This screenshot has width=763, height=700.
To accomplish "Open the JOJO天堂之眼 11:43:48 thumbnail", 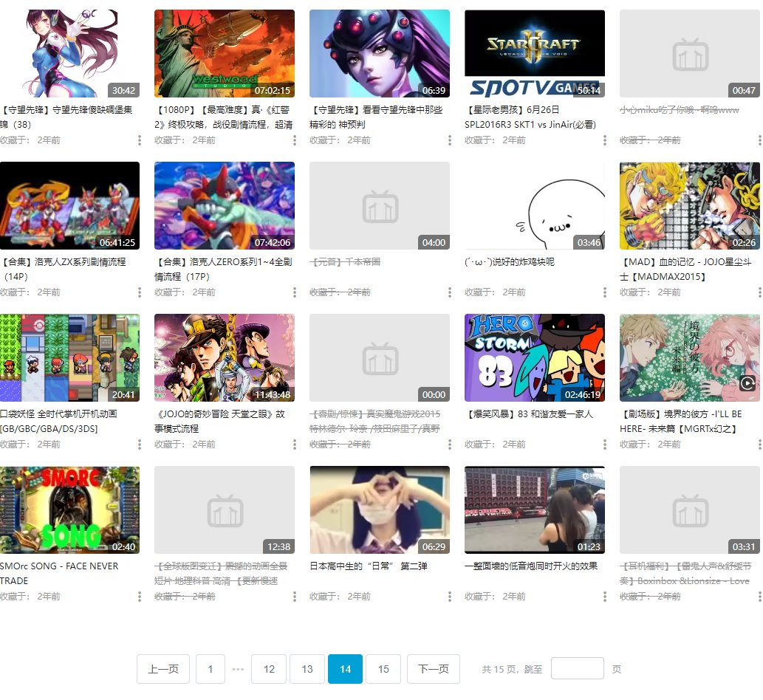I will (x=225, y=357).
